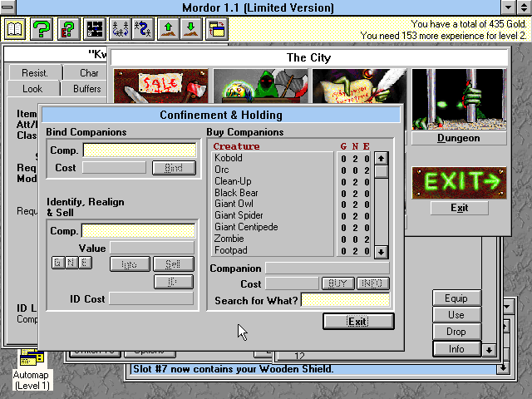Switch to the Buffers tab
This screenshot has width=532, height=399.
(x=86, y=89)
